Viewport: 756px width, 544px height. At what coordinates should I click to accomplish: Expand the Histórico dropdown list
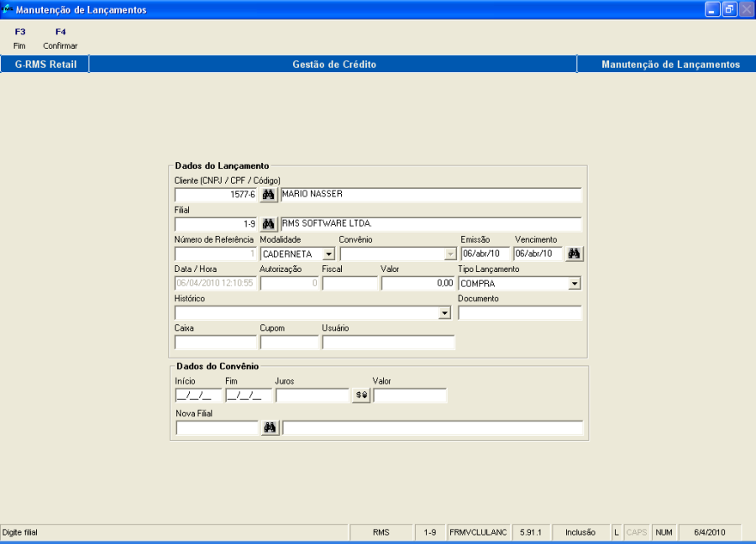tap(444, 313)
